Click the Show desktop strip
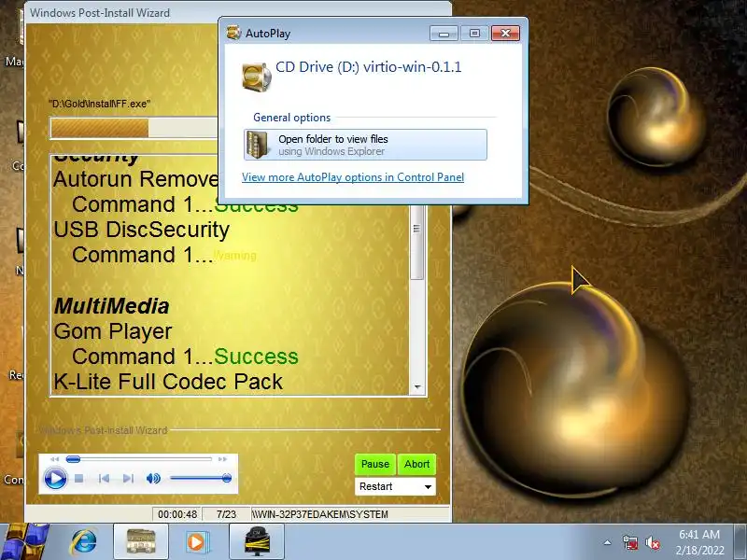Viewport: 747px width, 560px height. pyautogui.click(x=740, y=542)
